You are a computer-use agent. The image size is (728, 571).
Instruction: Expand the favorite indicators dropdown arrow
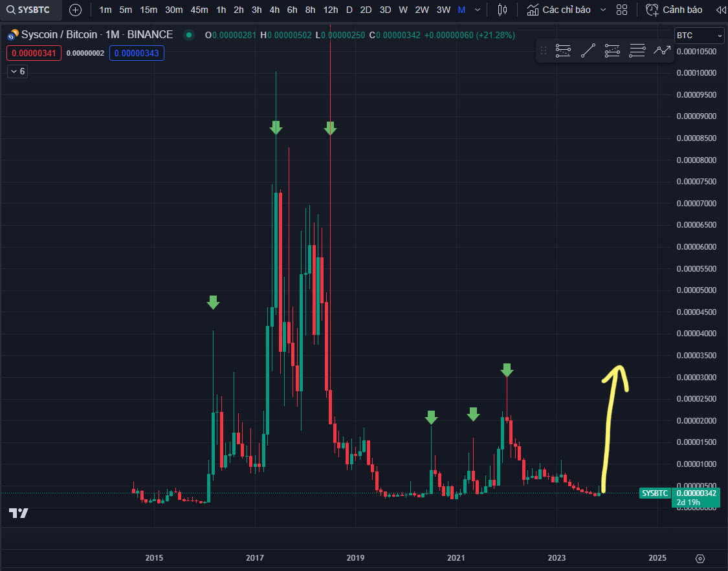pyautogui.click(x=603, y=10)
